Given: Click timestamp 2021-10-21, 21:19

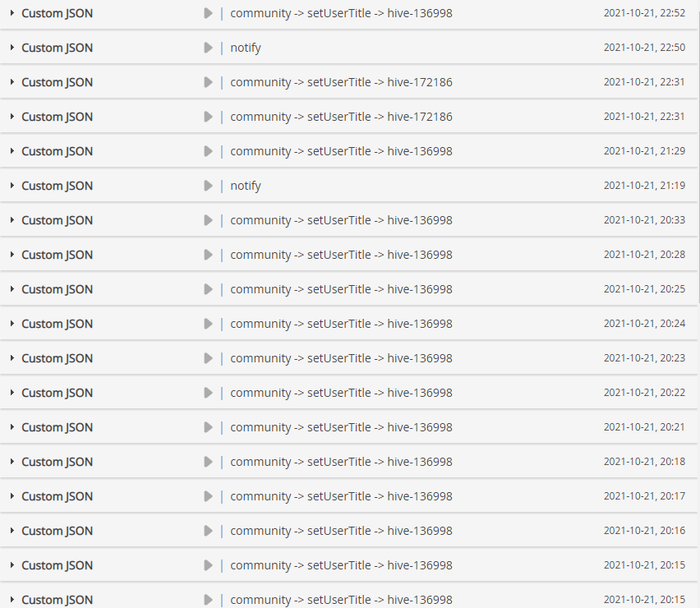Looking at the screenshot, I should pyautogui.click(x=644, y=185).
